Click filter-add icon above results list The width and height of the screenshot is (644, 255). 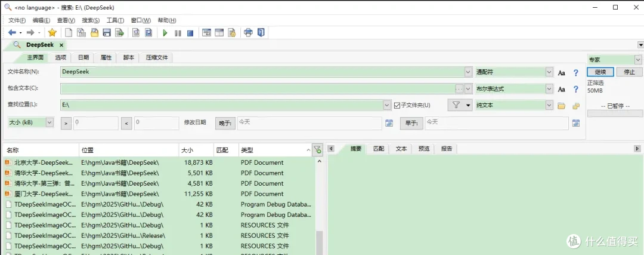[317, 150]
